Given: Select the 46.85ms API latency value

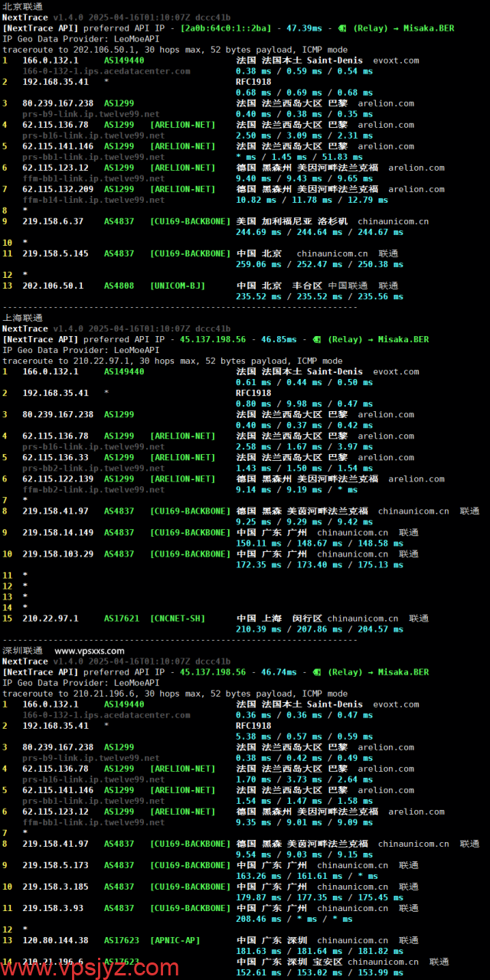Looking at the screenshot, I should click(x=279, y=339).
